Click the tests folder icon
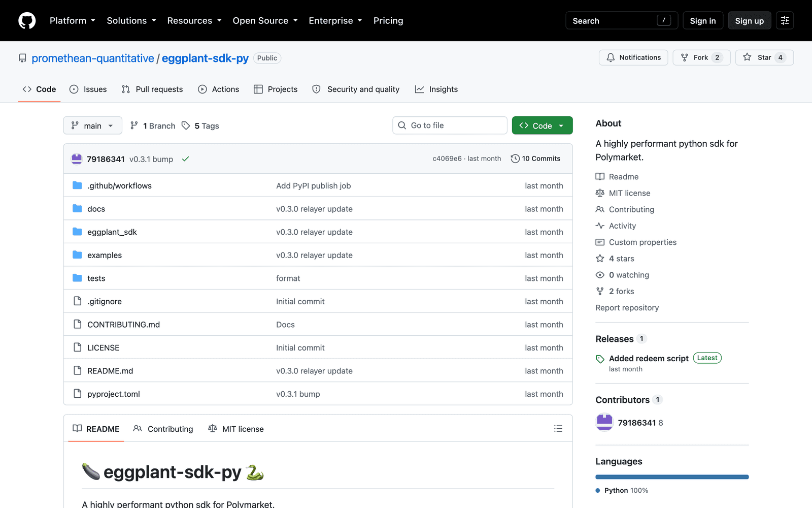 77,278
